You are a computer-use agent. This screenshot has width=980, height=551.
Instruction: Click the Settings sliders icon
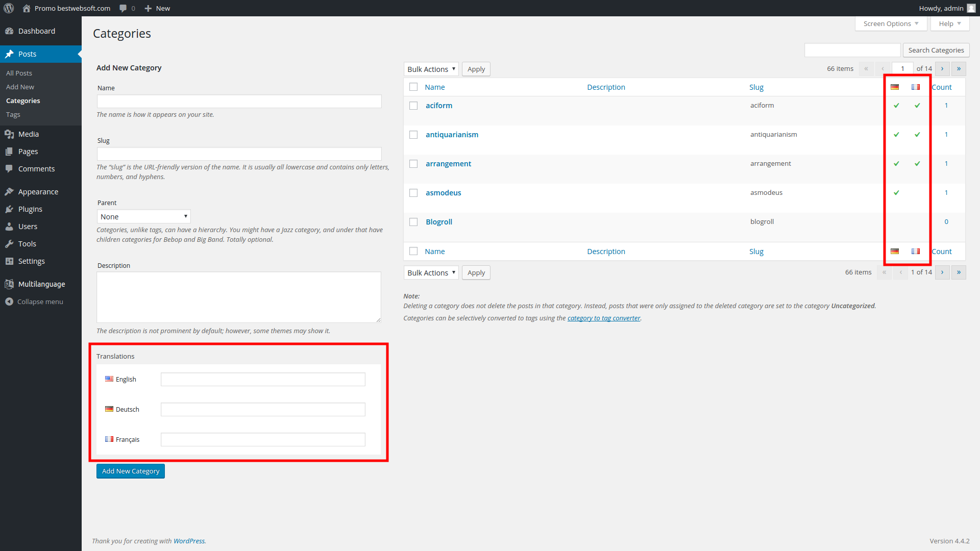tap(9, 261)
